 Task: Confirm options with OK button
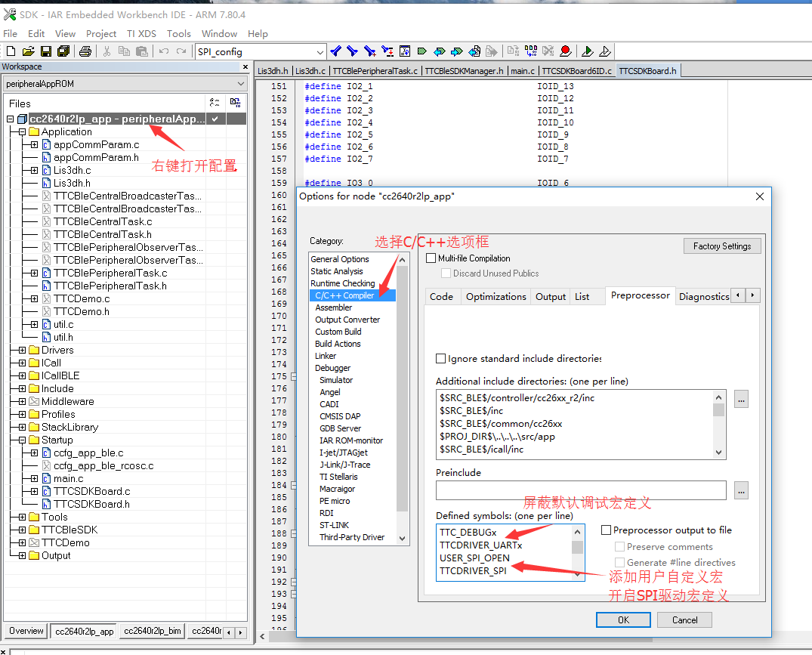[x=623, y=619]
